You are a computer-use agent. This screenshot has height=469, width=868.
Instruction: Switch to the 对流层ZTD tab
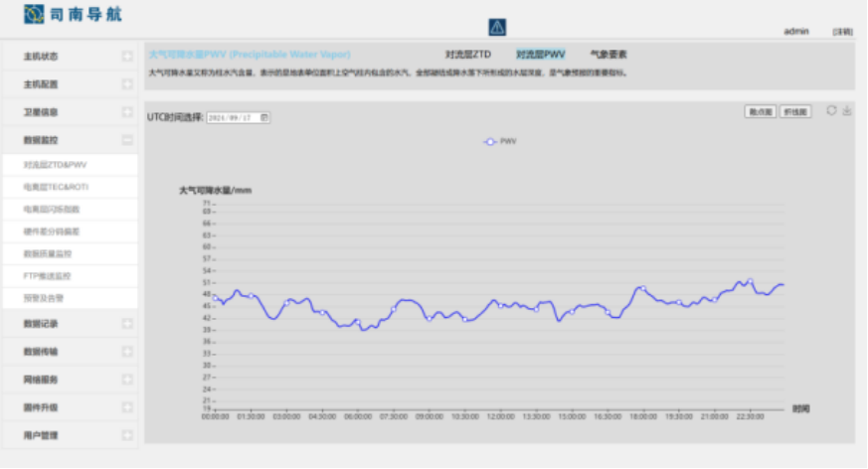point(467,55)
